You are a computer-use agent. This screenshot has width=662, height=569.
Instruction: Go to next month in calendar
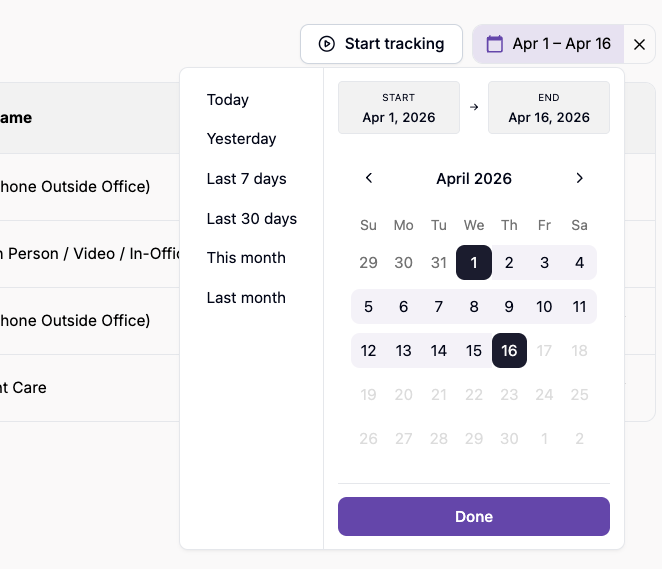pos(579,178)
